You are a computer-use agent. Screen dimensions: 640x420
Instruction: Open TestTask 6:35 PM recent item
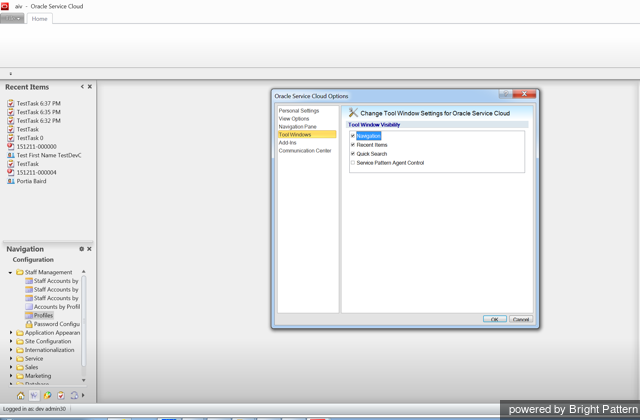(x=34, y=112)
